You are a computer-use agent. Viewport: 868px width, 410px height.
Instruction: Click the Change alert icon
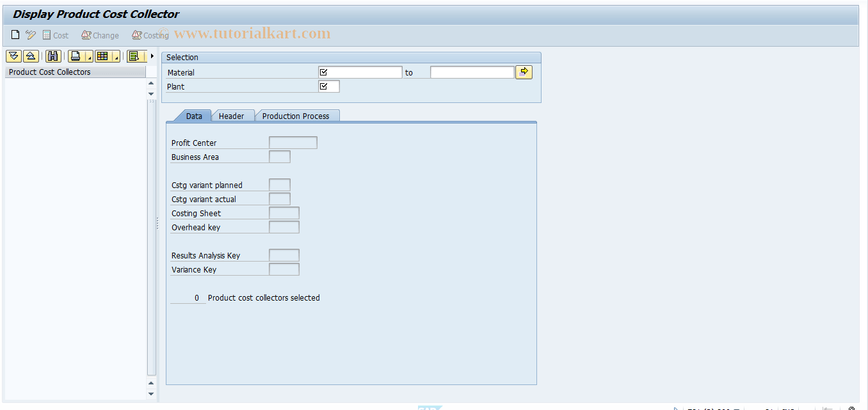(x=86, y=35)
